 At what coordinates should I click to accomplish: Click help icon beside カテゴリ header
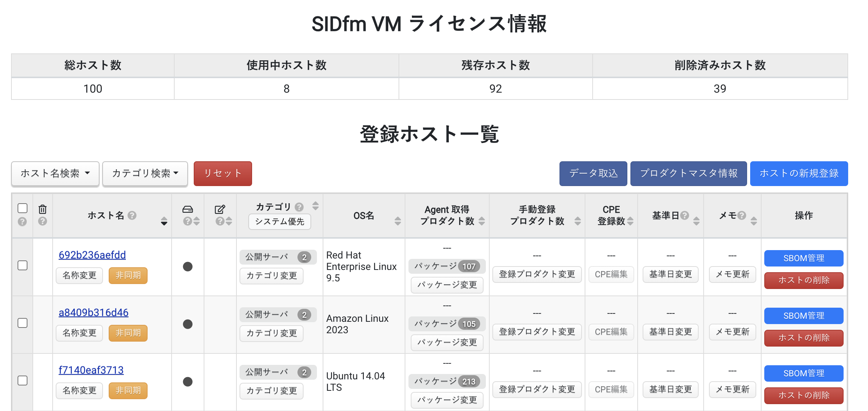coord(299,207)
